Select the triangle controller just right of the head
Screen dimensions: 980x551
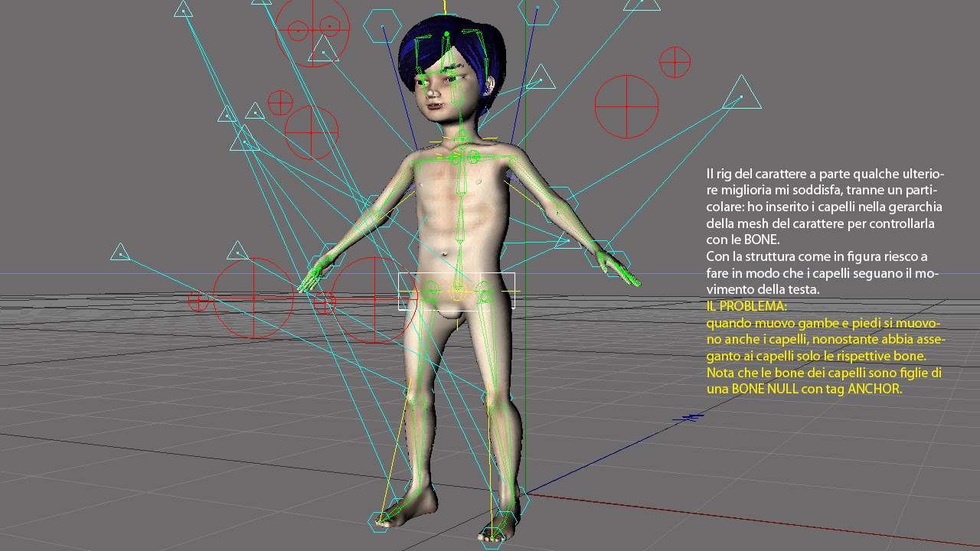click(x=541, y=77)
